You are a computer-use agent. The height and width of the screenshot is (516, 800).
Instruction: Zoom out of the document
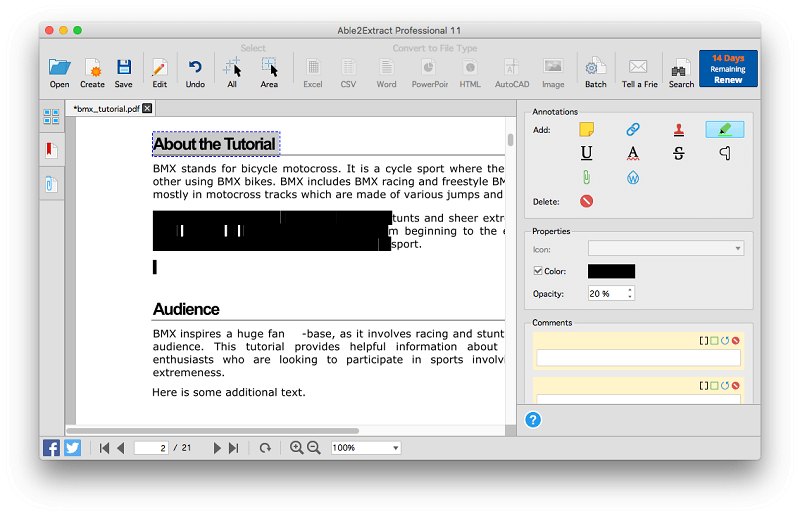314,448
